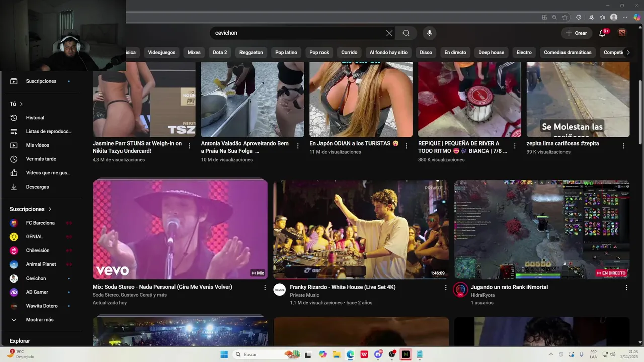Viewport: 644px width, 362px height.
Task: Select the En directo chip
Action: click(x=455, y=52)
